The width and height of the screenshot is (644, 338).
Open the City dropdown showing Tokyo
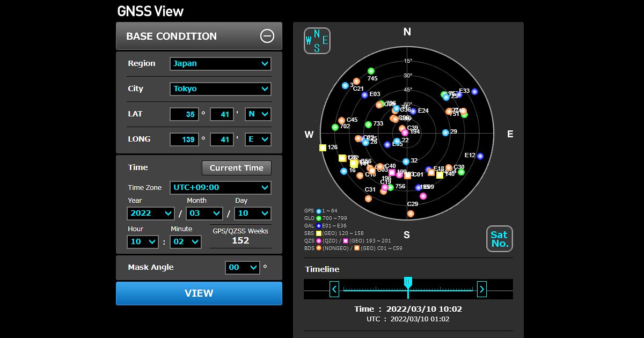pyautogui.click(x=220, y=89)
